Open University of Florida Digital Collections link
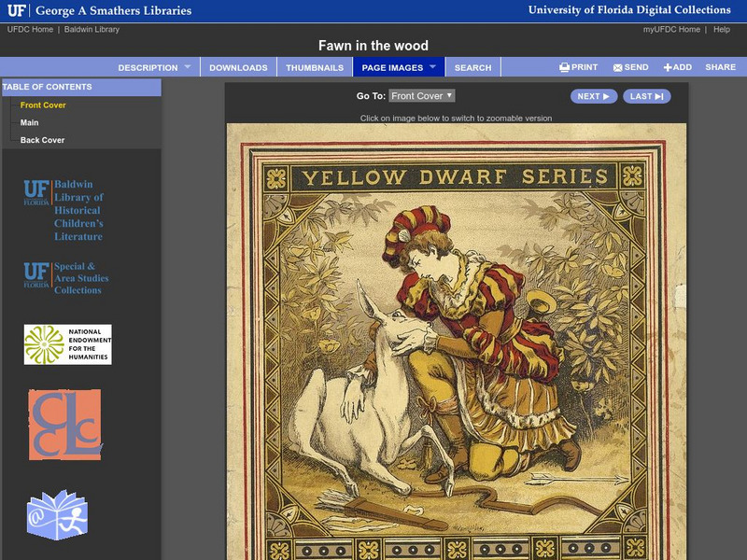Screen dimensions: 747x560 tap(629, 9)
